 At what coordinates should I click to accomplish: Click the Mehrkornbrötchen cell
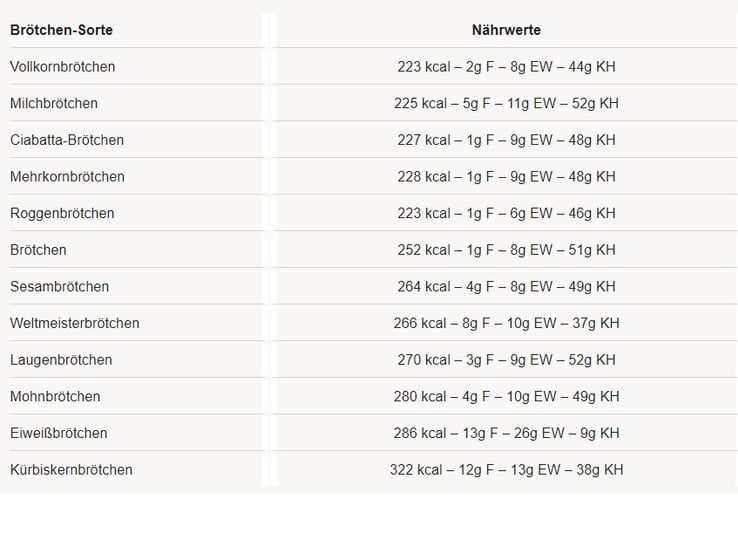tap(67, 177)
